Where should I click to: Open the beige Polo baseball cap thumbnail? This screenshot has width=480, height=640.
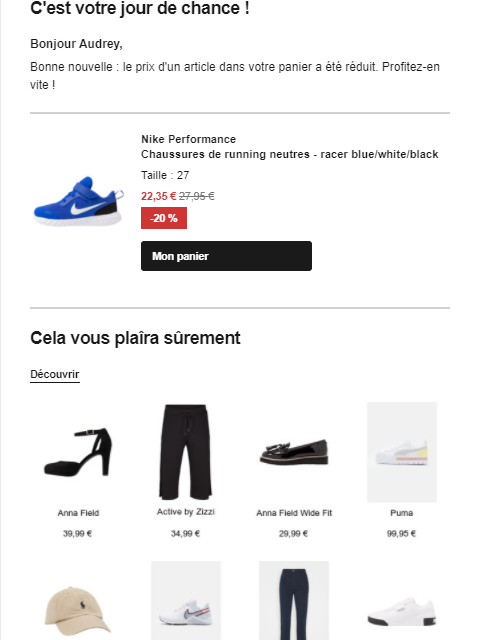pos(78,610)
